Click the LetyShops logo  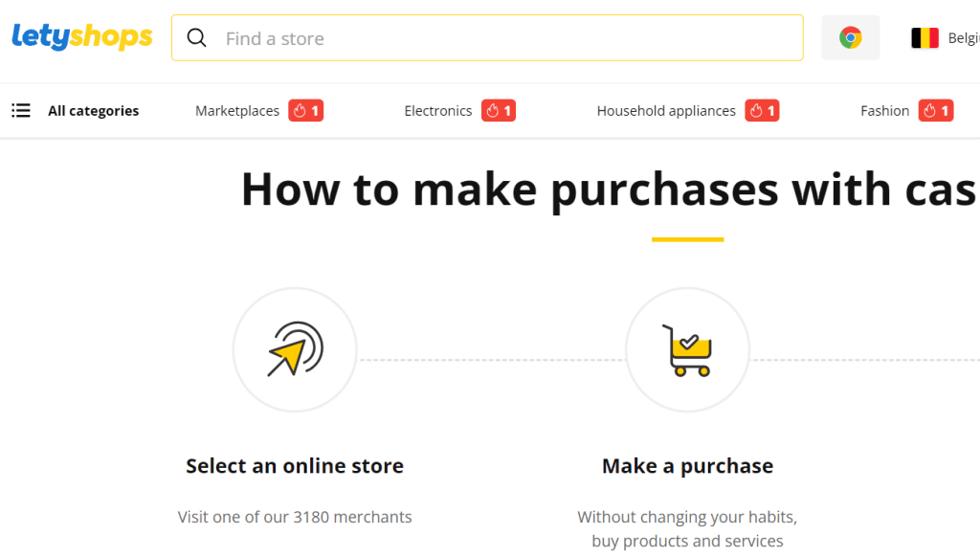(x=82, y=37)
